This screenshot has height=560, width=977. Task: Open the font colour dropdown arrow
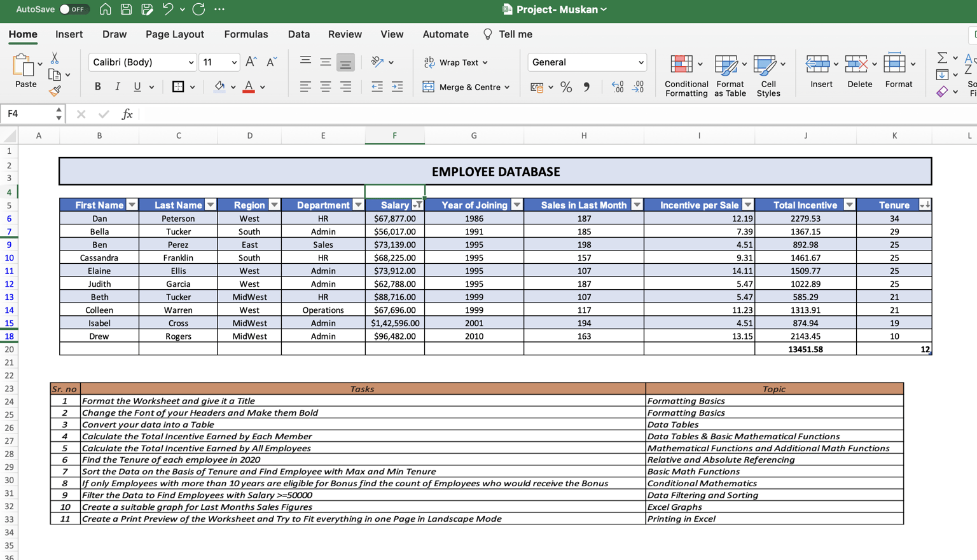pyautogui.click(x=263, y=87)
